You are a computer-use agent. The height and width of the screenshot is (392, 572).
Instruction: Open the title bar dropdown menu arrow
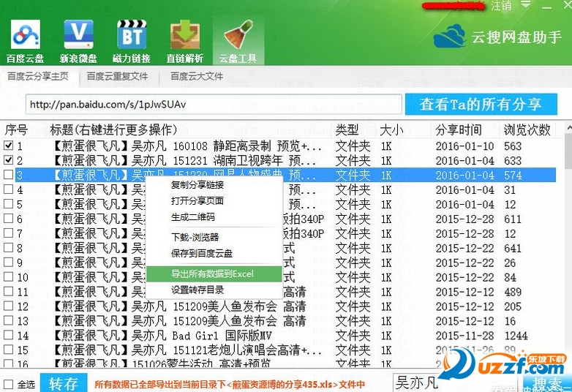tap(526, 4)
